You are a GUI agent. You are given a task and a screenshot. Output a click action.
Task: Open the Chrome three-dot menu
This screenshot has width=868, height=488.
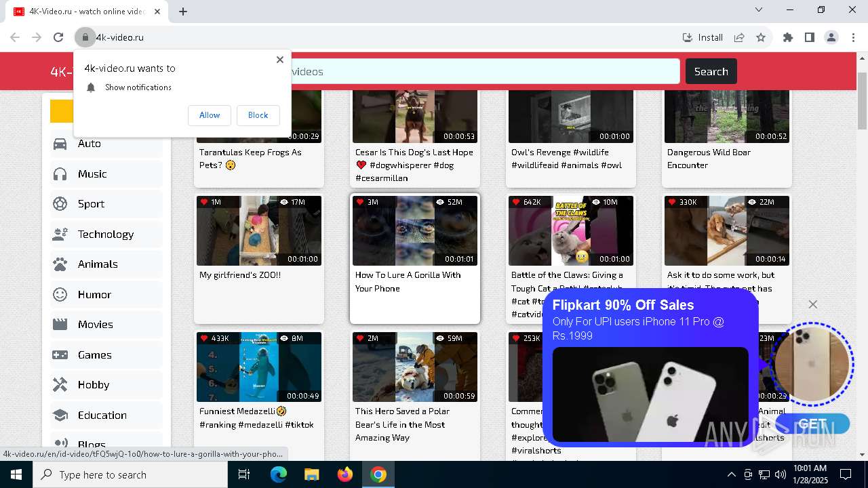[853, 37]
